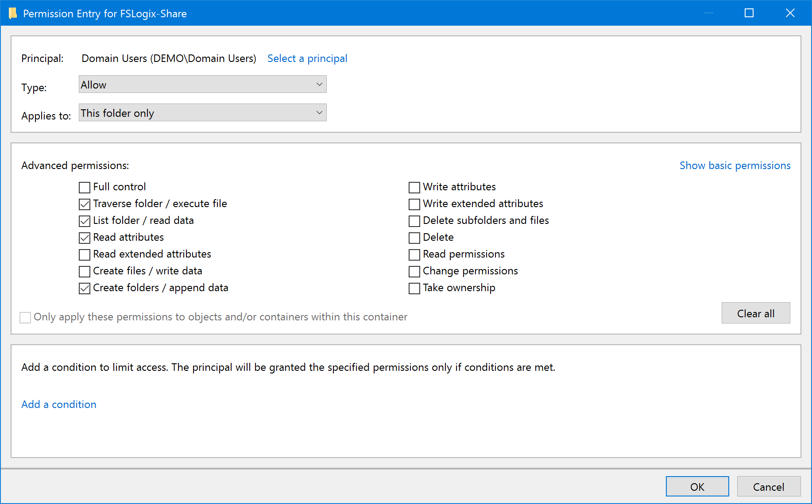Uncheck List folder / read data
812x504 pixels.
click(x=84, y=221)
